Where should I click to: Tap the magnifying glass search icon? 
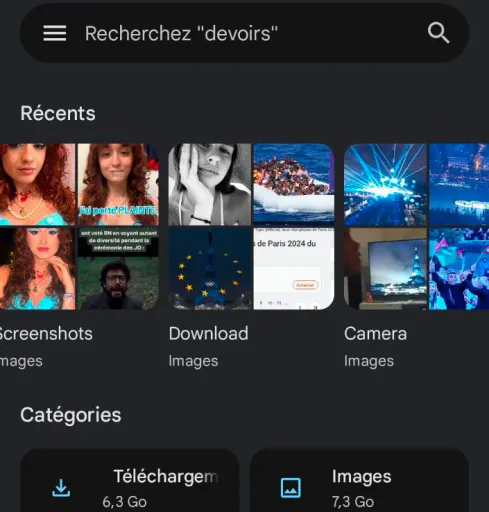(x=438, y=33)
